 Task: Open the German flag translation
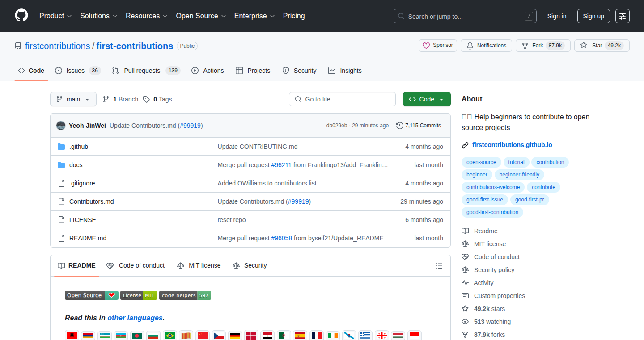235,336
